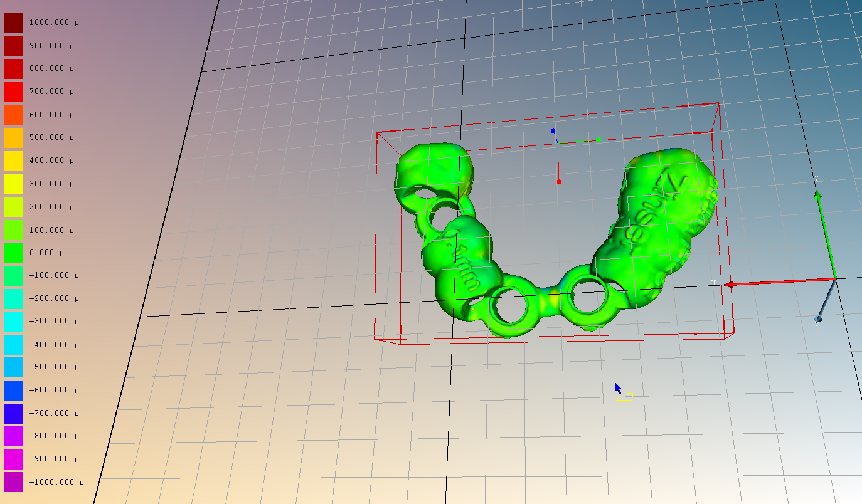Screen dimensions: 862x504
Task: Choose the blue -600.000 µ legend swatch
Action: point(13,390)
